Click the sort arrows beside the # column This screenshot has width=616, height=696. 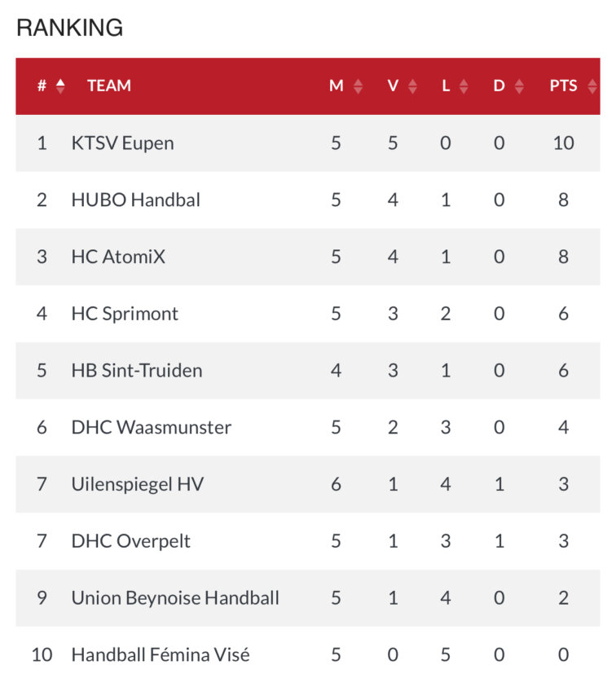click(x=60, y=86)
